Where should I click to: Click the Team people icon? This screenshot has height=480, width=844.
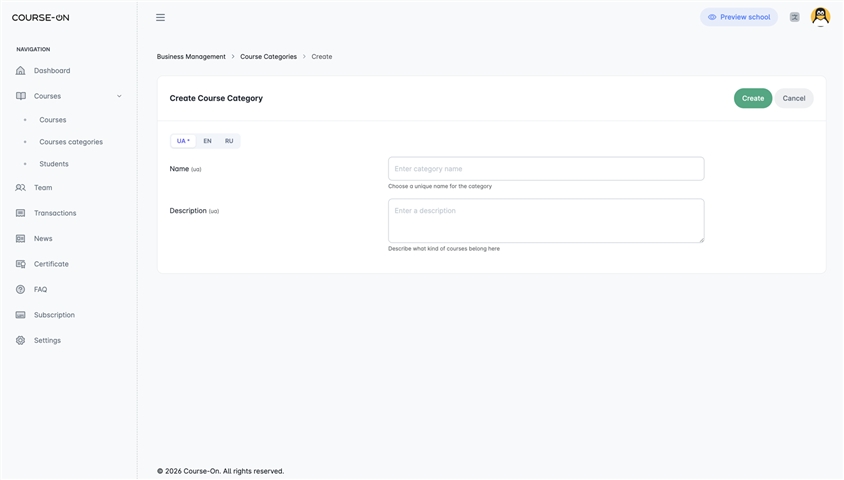click(20, 188)
